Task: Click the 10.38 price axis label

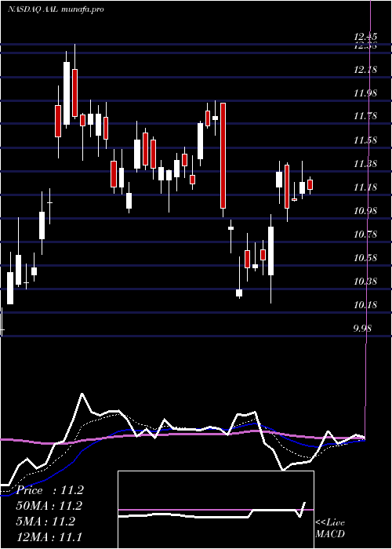Action: pyautogui.click(x=365, y=282)
